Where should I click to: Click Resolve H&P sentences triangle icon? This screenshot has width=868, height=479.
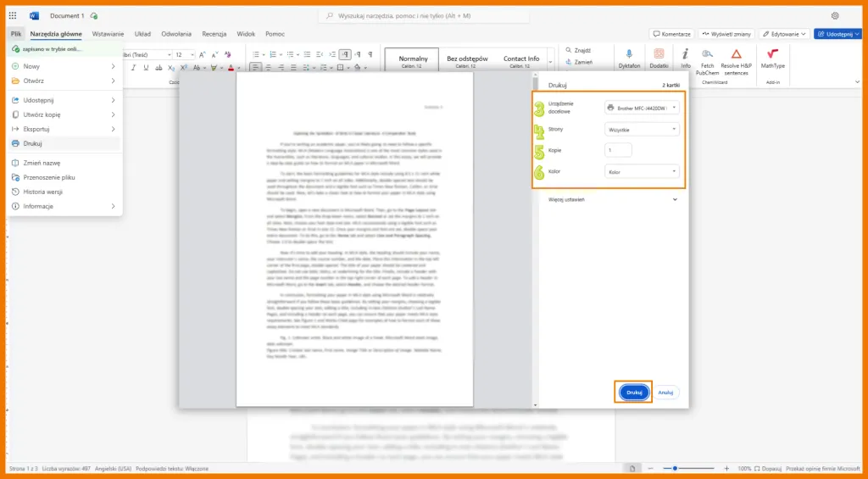(736, 54)
